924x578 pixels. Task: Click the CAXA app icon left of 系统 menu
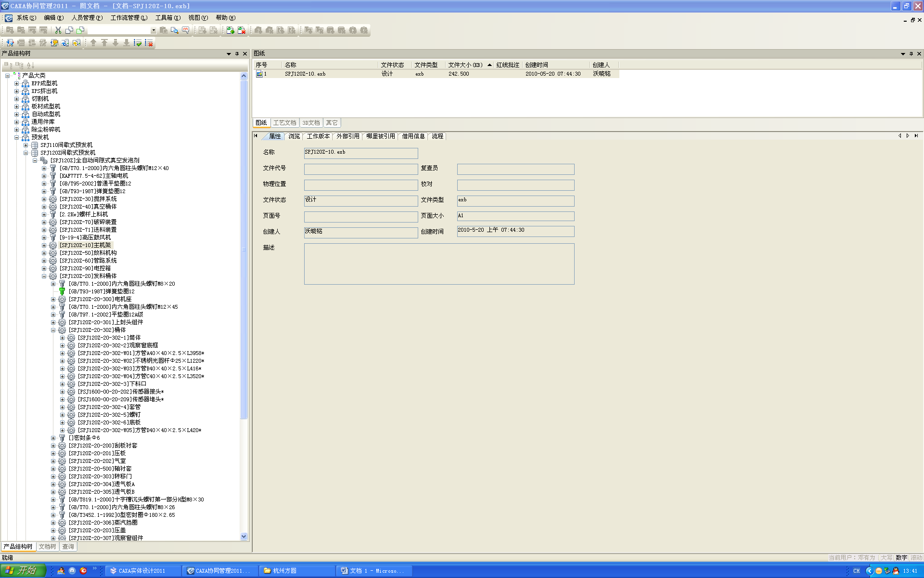click(9, 18)
